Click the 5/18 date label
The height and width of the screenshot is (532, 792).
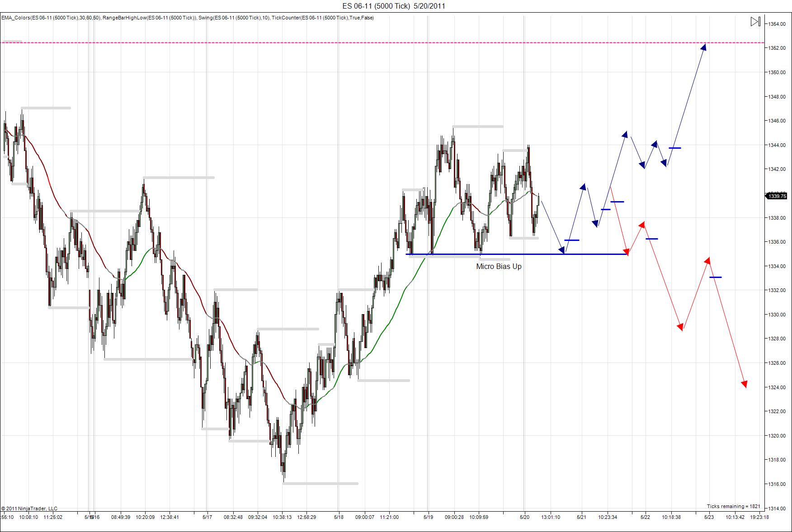click(339, 517)
